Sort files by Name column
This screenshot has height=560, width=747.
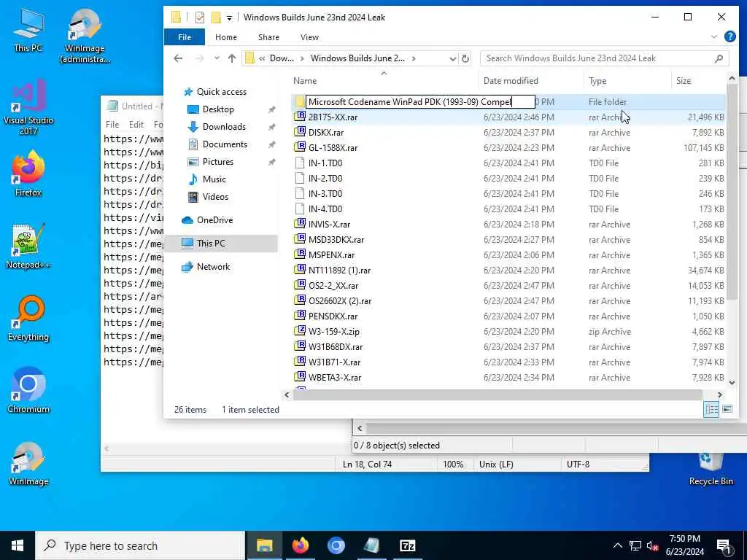(x=384, y=80)
